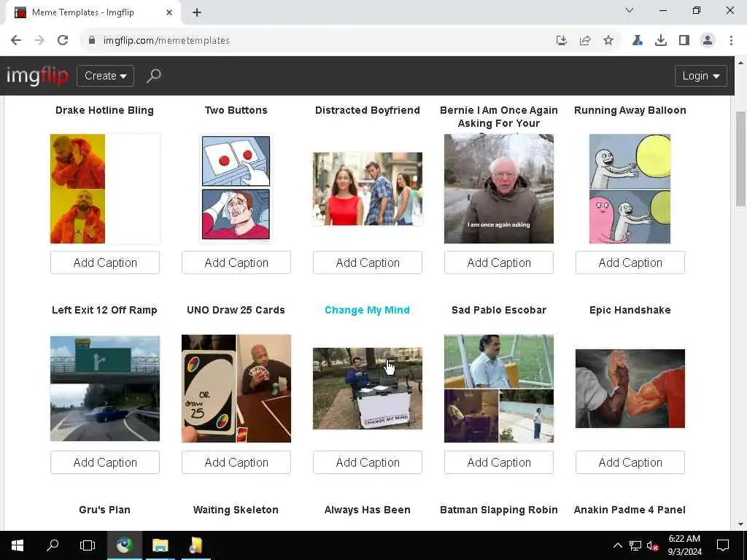
Task: Click the Running Away Balloon thumbnail
Action: (x=630, y=189)
